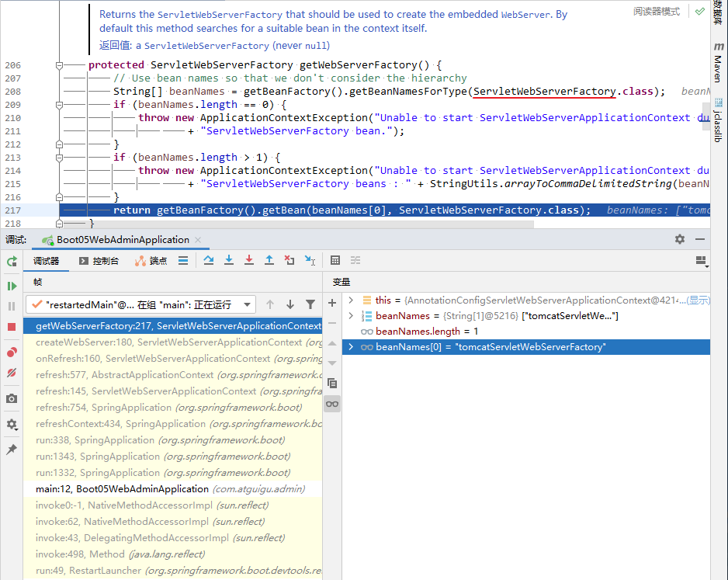The image size is (728, 580).
Task: Click Step Into
Action: [x=229, y=261]
